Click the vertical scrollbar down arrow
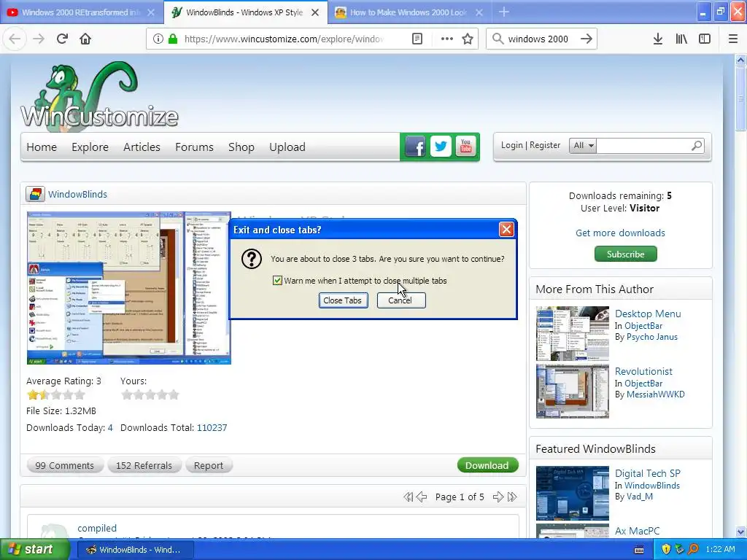 pos(740,532)
